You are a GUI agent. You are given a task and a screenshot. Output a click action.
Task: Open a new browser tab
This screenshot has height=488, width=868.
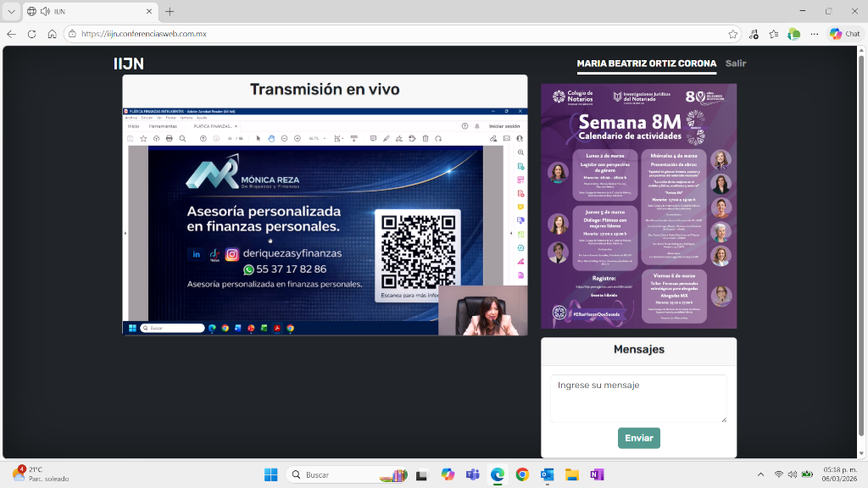170,11
